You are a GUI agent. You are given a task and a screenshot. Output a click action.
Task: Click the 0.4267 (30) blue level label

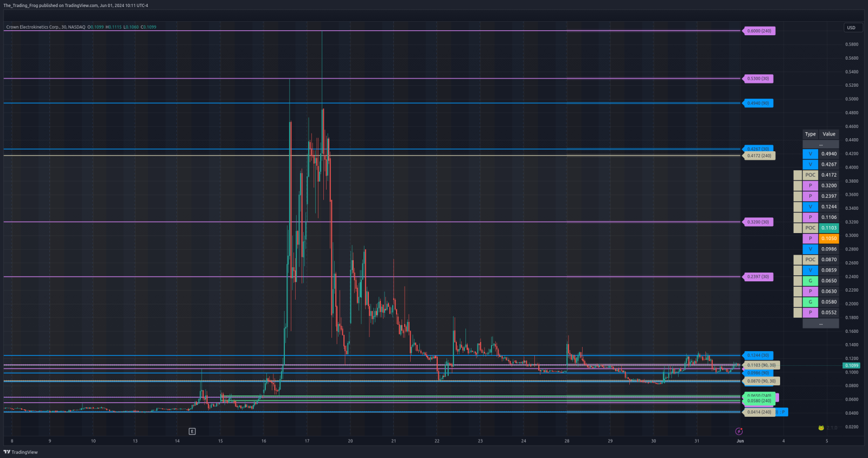click(x=758, y=149)
